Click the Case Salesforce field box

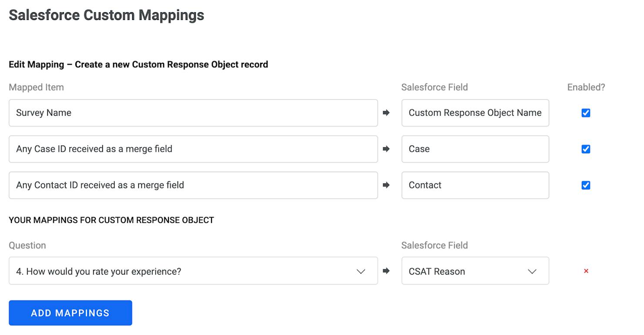[475, 149]
